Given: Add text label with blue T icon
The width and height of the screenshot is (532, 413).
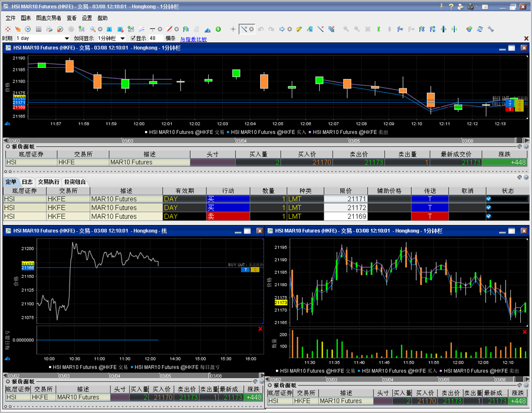Looking at the screenshot, I should tap(109, 29).
